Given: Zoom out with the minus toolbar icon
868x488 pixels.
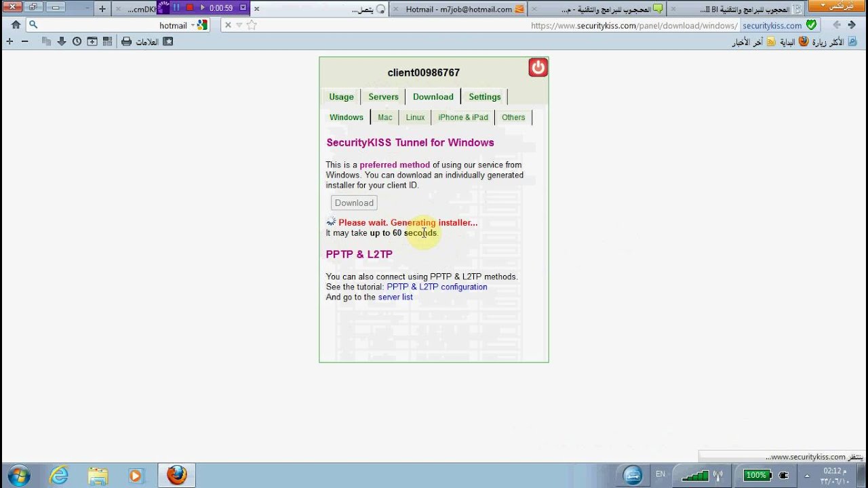Looking at the screenshot, I should (25, 41).
